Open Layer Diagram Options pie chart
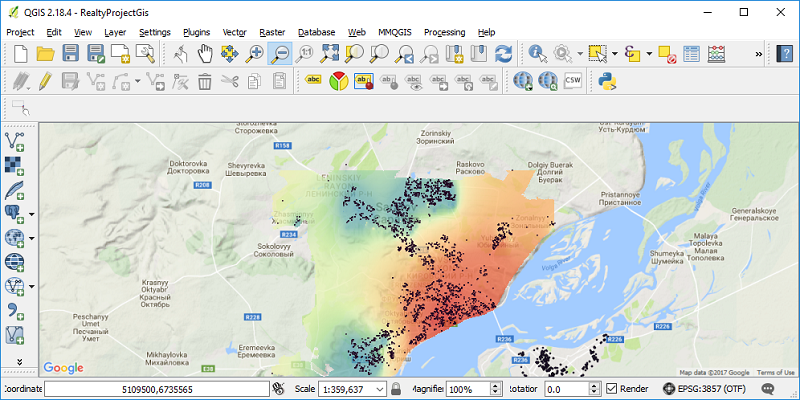This screenshot has height=400, width=800. click(x=338, y=81)
